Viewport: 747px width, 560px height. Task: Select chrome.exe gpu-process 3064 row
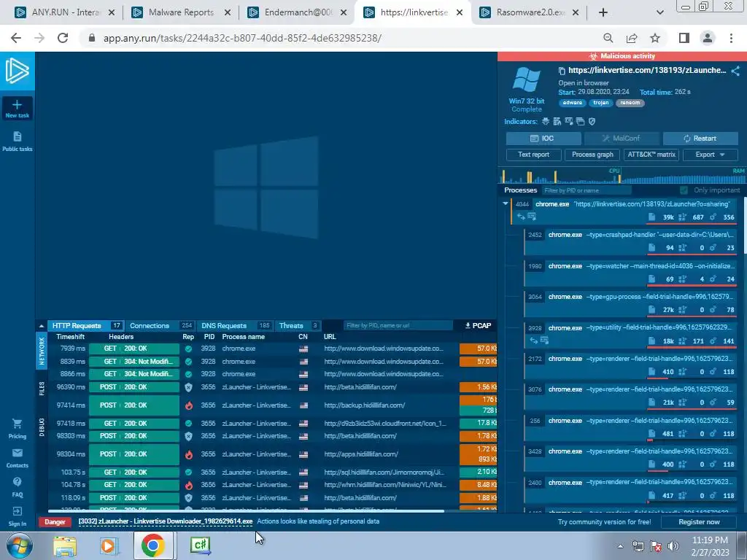tap(631, 303)
